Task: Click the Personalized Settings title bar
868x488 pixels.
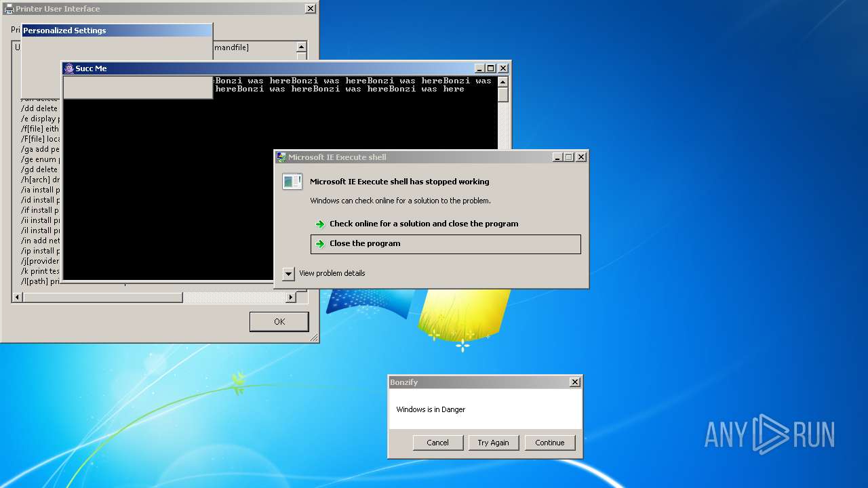Action: [x=117, y=30]
